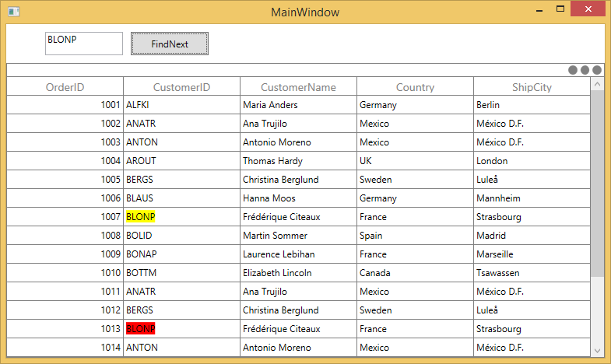Select Ana Trujilo in row 1002
611x364 pixels.
pos(298,124)
